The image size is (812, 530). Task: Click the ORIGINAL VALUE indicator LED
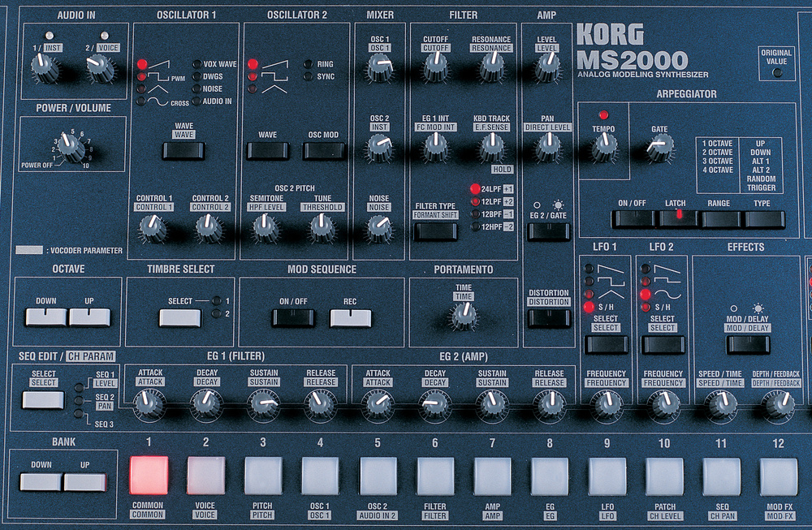[777, 73]
